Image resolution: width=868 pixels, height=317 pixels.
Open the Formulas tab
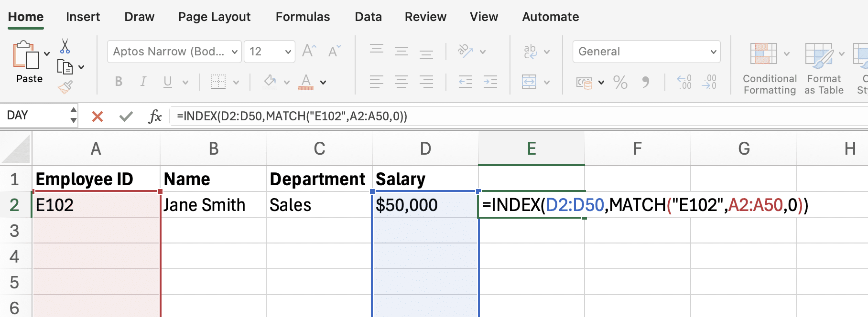click(303, 17)
